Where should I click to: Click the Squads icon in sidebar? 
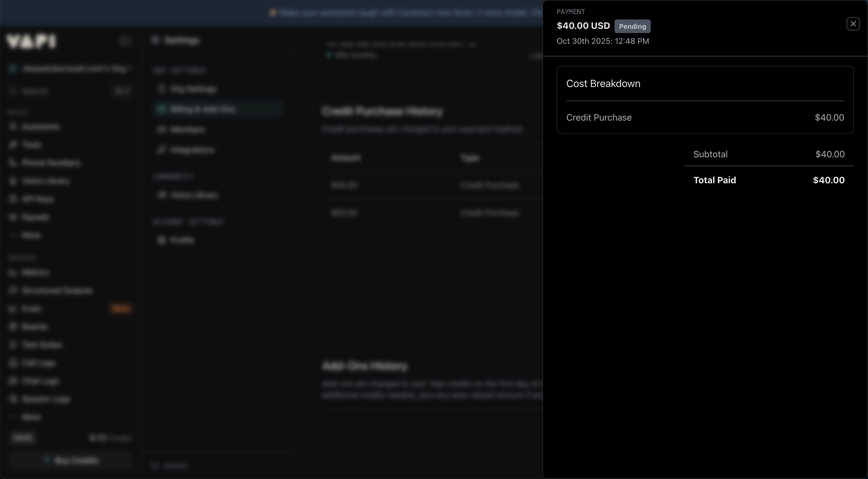click(x=13, y=217)
